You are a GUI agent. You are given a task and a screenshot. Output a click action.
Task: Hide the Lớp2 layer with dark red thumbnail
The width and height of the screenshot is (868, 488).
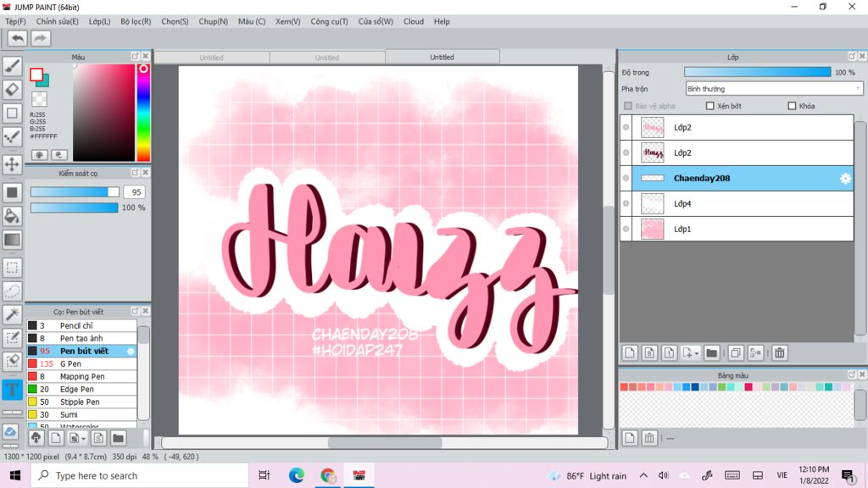(x=626, y=152)
